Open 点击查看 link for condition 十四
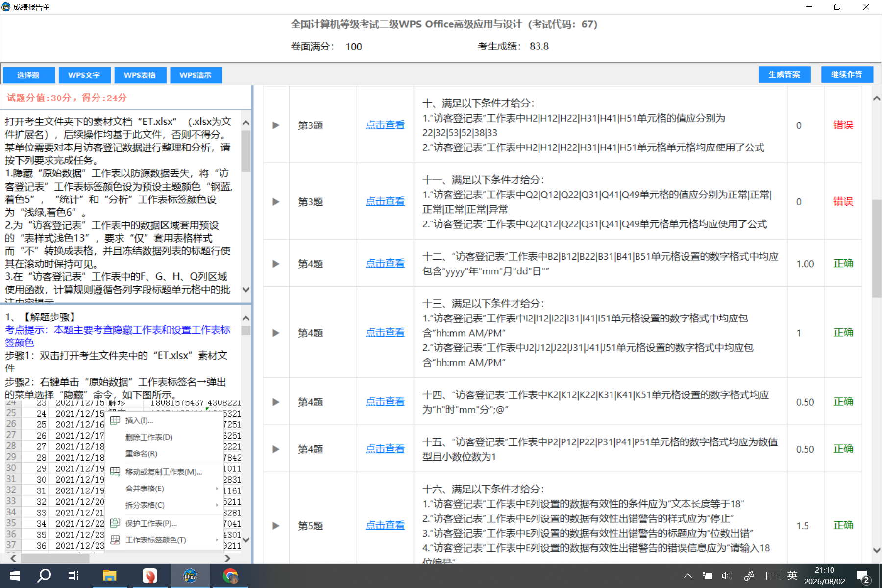This screenshot has height=588, width=882. pos(385,402)
